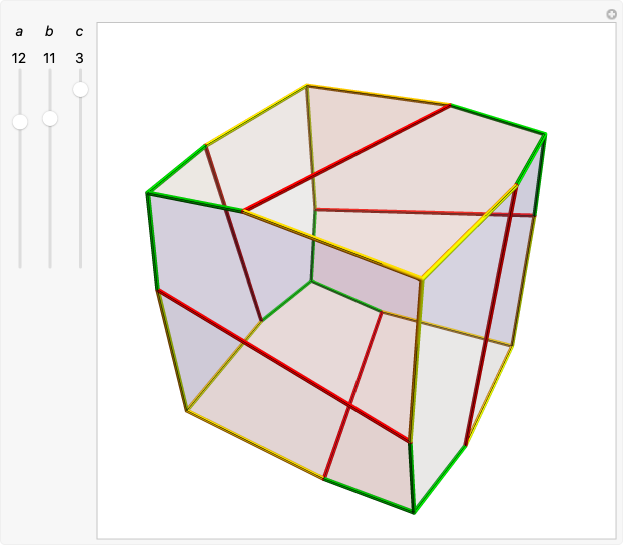
Task: Click the slider c thumb
Action: [x=80, y=90]
